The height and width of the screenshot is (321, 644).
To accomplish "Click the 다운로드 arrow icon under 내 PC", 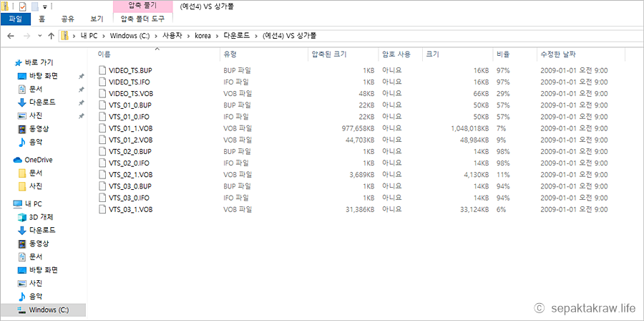I will [22, 230].
